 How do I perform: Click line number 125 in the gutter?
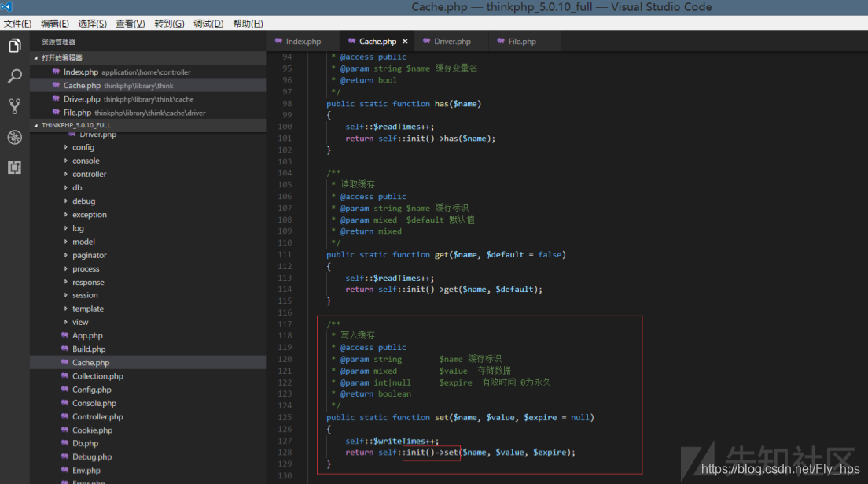pos(285,417)
